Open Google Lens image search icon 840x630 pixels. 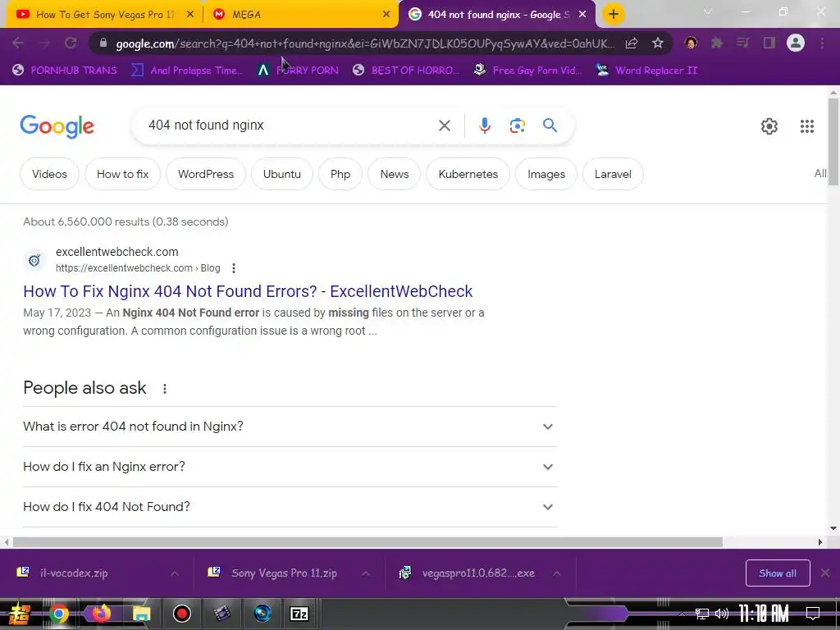pos(517,126)
